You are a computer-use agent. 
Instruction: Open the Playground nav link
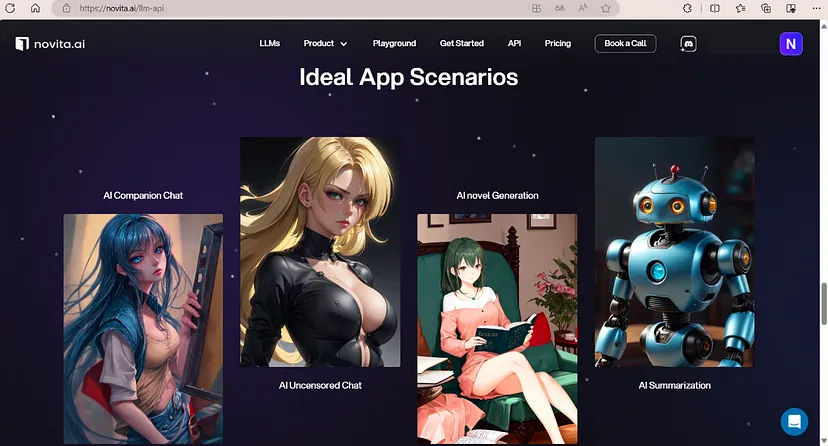tap(394, 43)
